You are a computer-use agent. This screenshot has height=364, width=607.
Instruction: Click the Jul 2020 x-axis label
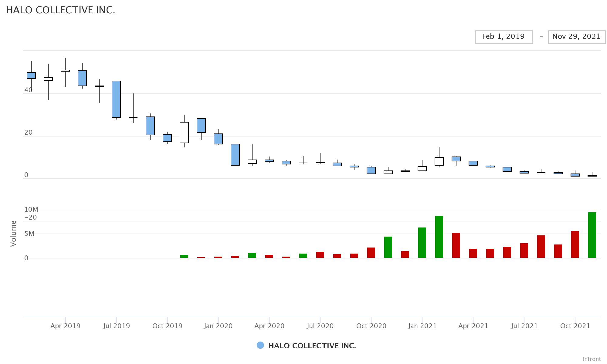320,326
